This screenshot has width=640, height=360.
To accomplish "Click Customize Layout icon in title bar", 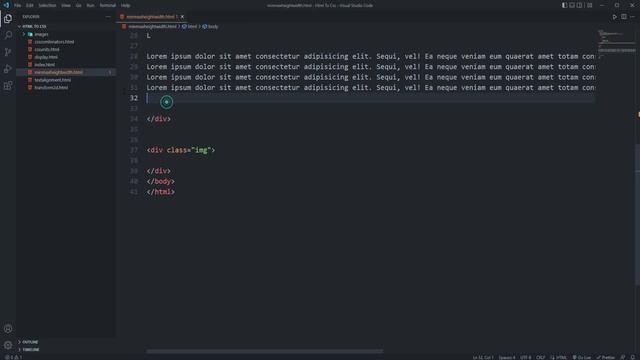I will tap(589, 5).
